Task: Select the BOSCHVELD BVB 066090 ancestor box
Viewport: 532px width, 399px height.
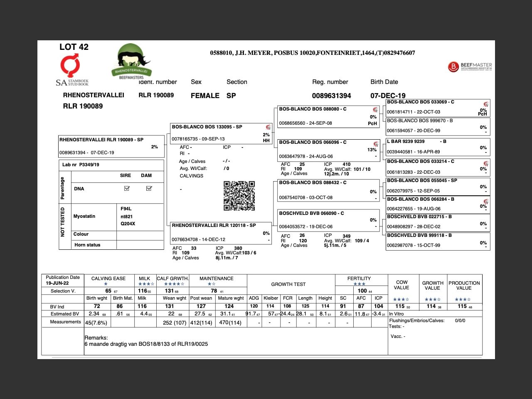Action: [328, 220]
